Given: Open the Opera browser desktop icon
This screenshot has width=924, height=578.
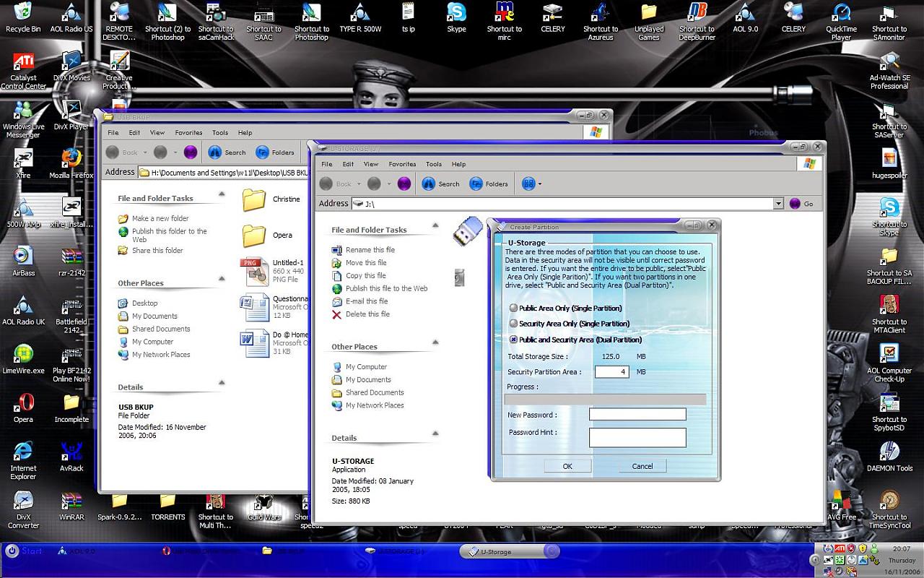Looking at the screenshot, I should [23, 408].
